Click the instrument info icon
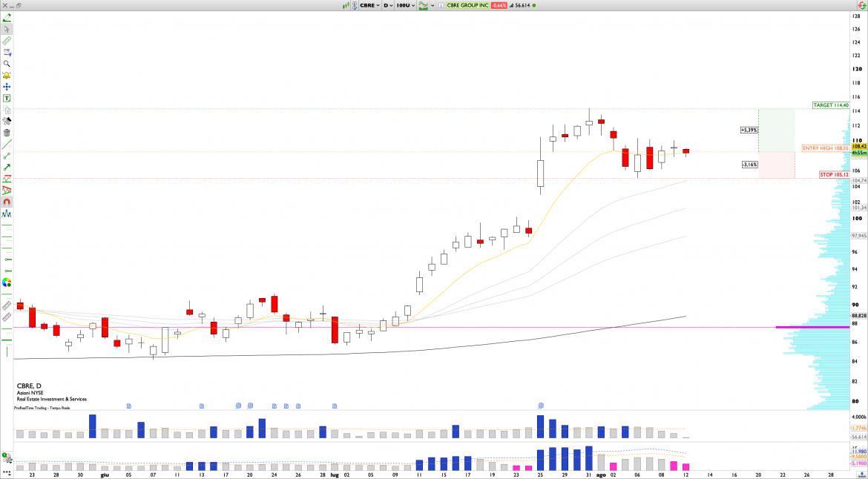 click(x=442, y=5)
